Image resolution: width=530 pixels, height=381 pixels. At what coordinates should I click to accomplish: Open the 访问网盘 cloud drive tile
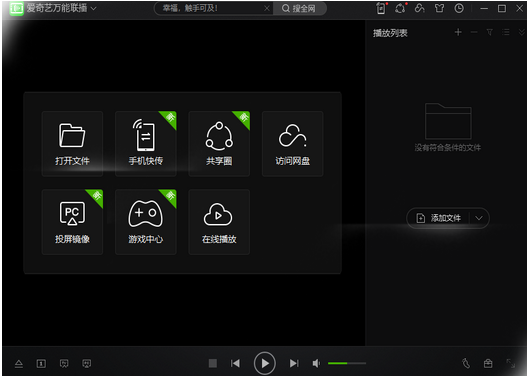(x=292, y=144)
